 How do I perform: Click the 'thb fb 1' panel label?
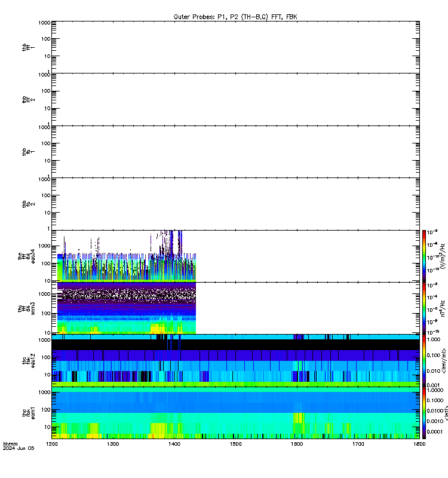tap(28, 152)
